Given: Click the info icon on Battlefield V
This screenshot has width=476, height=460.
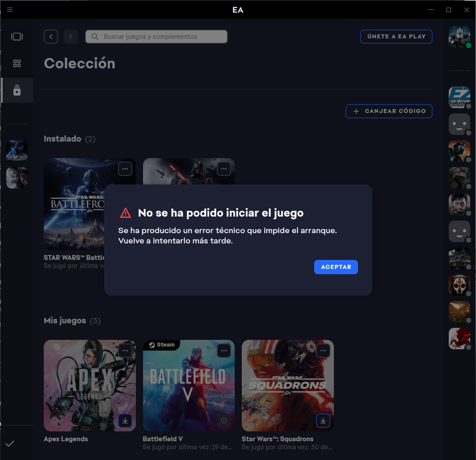Looking at the screenshot, I should pos(224,420).
